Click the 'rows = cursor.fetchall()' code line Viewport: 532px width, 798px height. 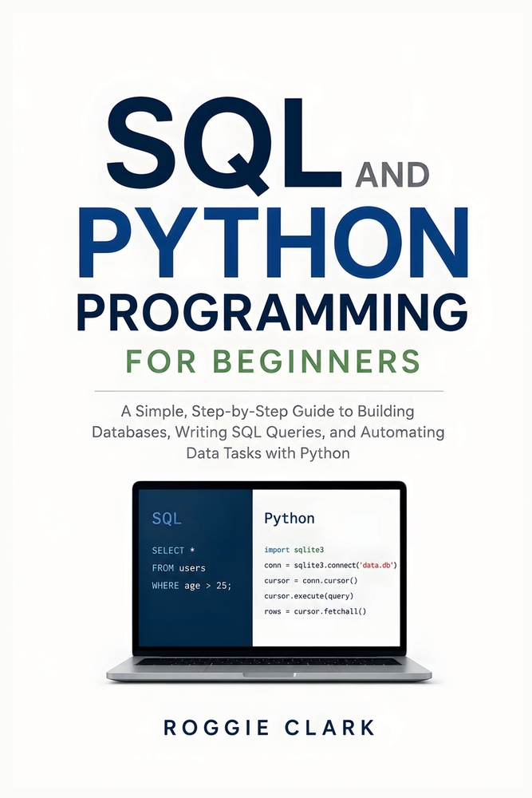pos(315,611)
